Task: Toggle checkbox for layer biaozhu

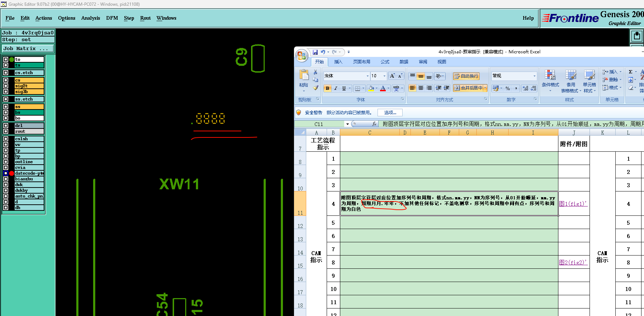Action: pos(6,179)
